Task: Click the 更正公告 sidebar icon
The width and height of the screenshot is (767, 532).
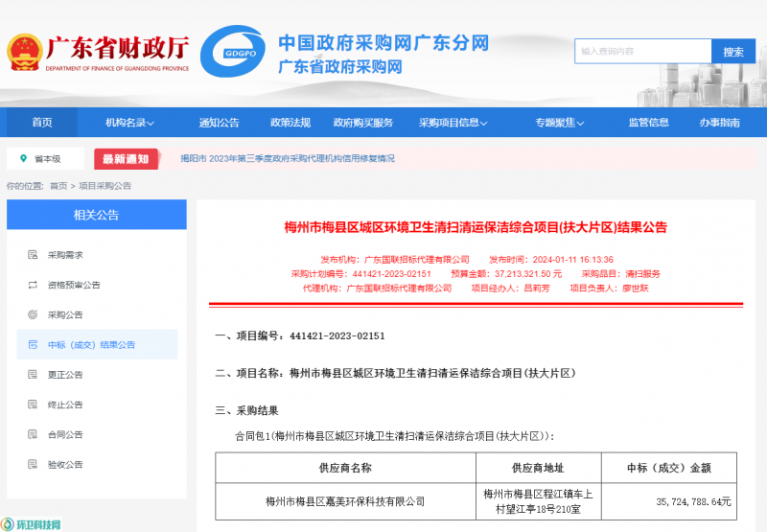Action: point(33,375)
